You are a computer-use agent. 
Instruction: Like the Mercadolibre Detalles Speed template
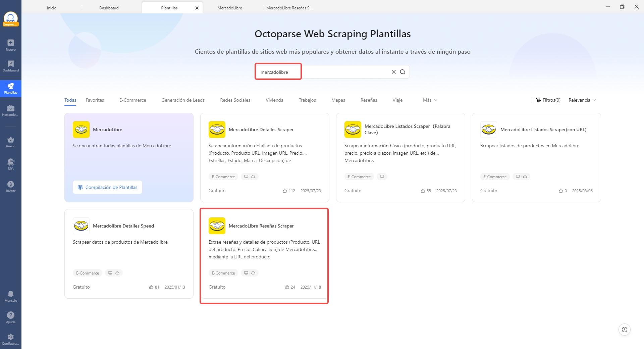click(x=151, y=287)
